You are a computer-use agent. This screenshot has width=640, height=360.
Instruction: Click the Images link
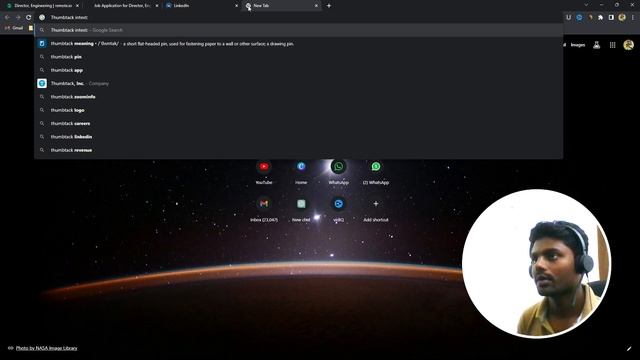click(x=578, y=45)
